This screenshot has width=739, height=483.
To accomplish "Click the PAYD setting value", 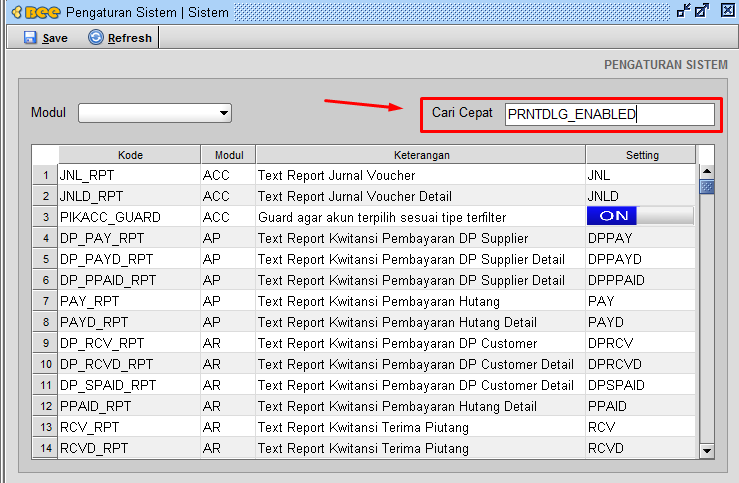I will click(x=640, y=322).
